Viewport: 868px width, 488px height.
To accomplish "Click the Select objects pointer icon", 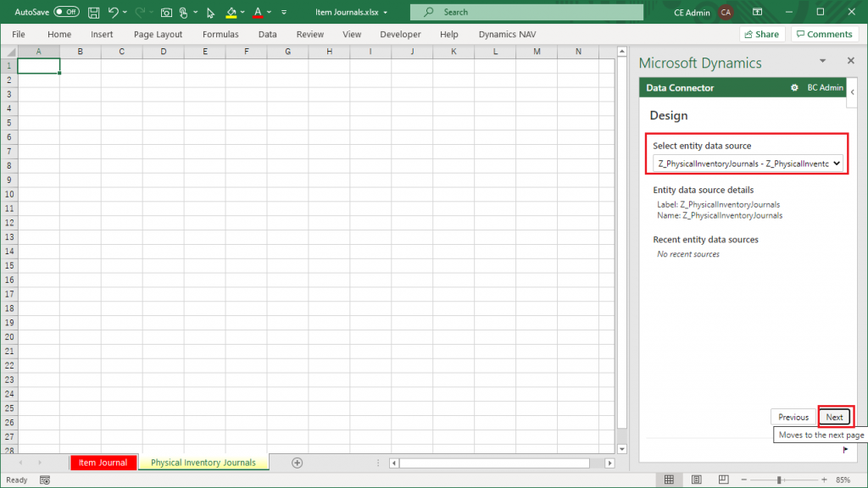I will click(210, 12).
